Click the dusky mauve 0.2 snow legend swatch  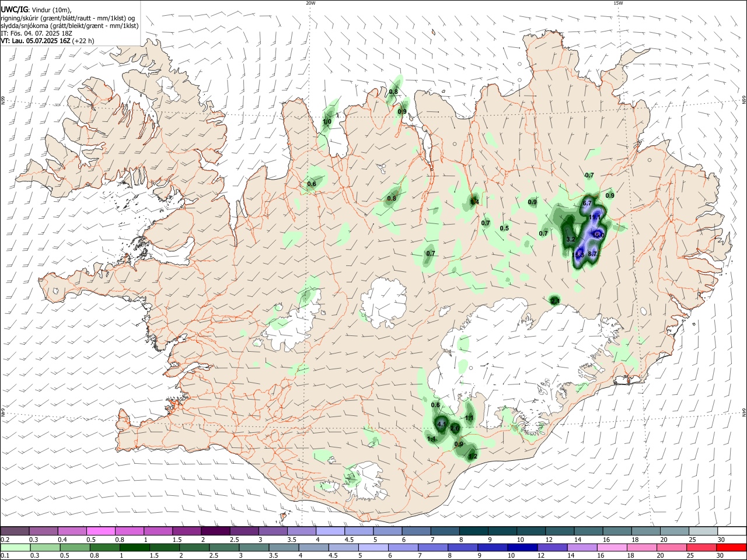15,531
